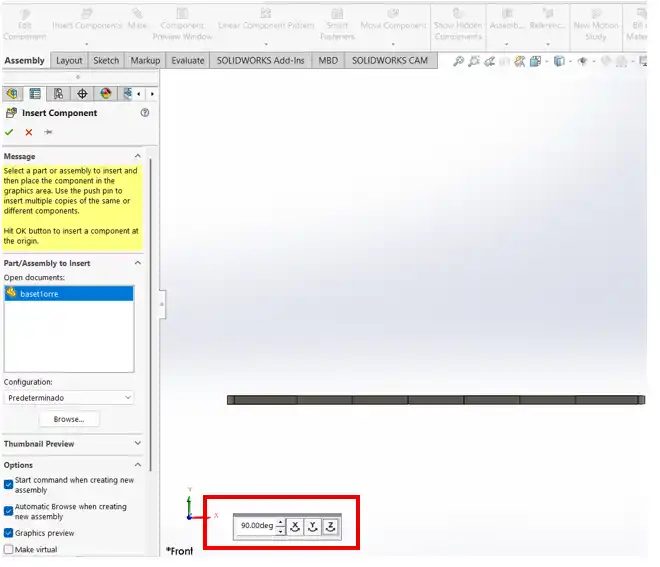Click Show Hidden Components tool
The width and height of the screenshot is (660, 567).
tap(458, 24)
